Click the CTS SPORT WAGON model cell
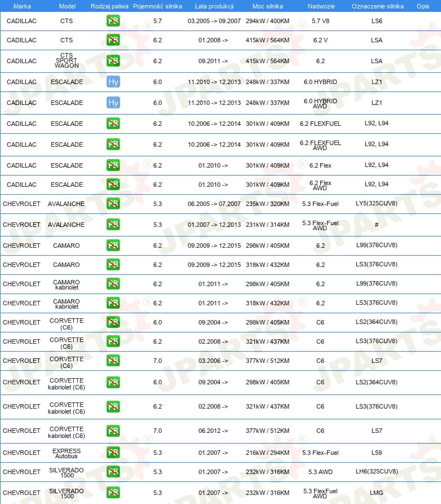The width and height of the screenshot is (441, 504). (x=67, y=60)
